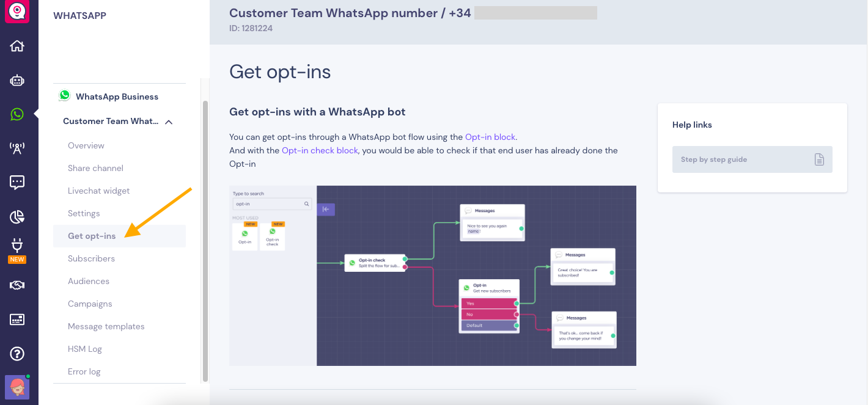Go to Campaigns in sidebar
Image resolution: width=868 pixels, height=405 pixels.
(90, 304)
